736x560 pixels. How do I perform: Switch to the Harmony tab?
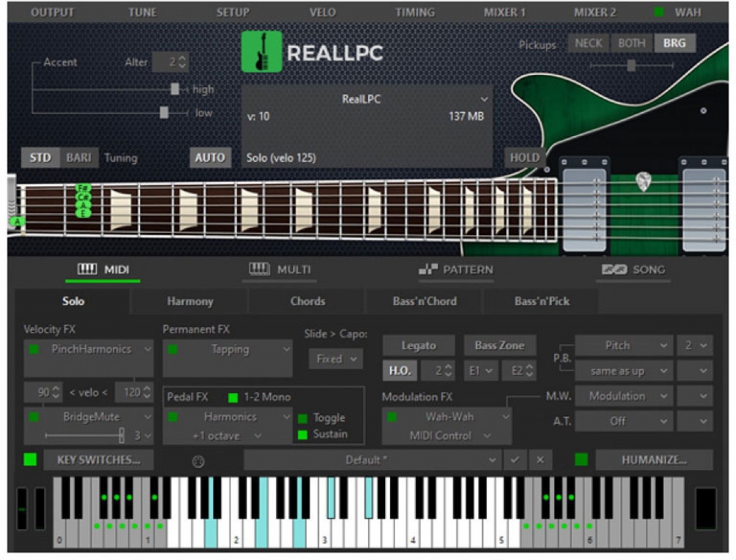click(190, 302)
